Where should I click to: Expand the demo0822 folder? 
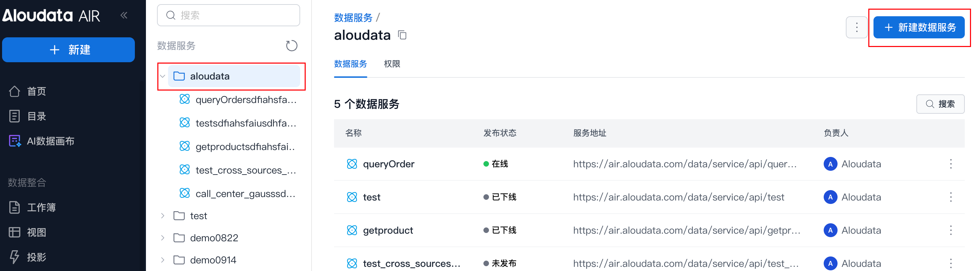[x=163, y=238]
